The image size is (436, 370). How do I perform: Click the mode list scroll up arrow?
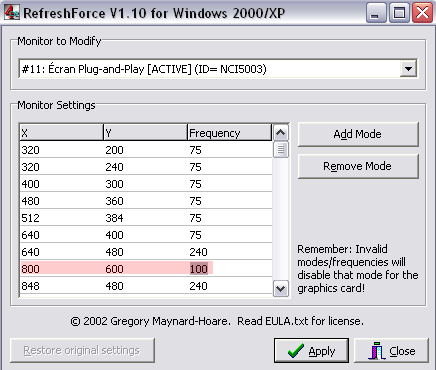[281, 133]
